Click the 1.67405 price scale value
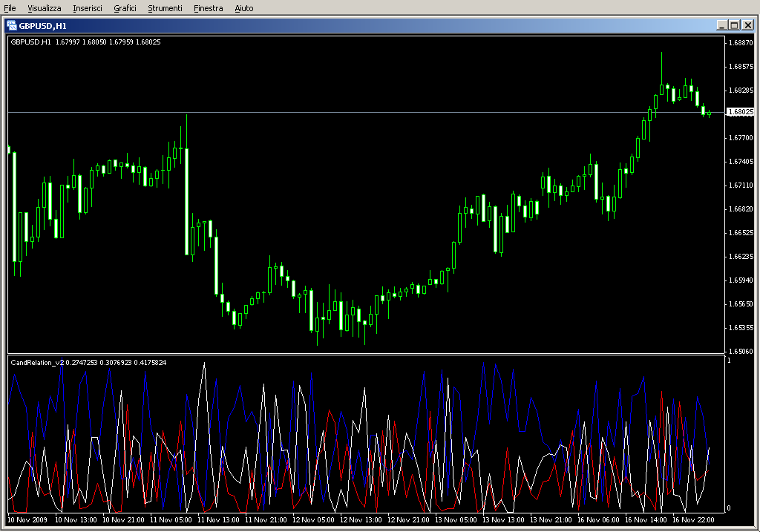Image resolution: width=760 pixels, height=532 pixels. click(x=741, y=161)
